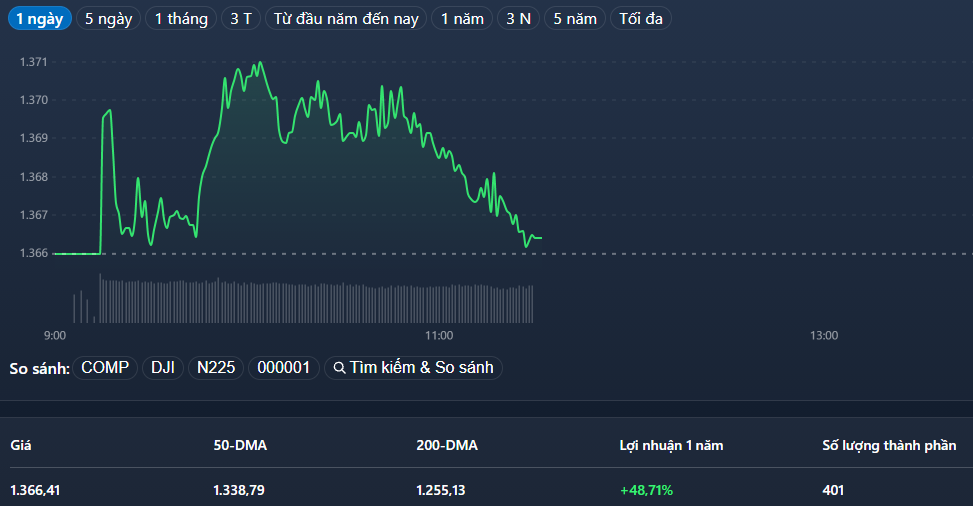Select the "3 T" range tab
This screenshot has width=973, height=506.
241,19
